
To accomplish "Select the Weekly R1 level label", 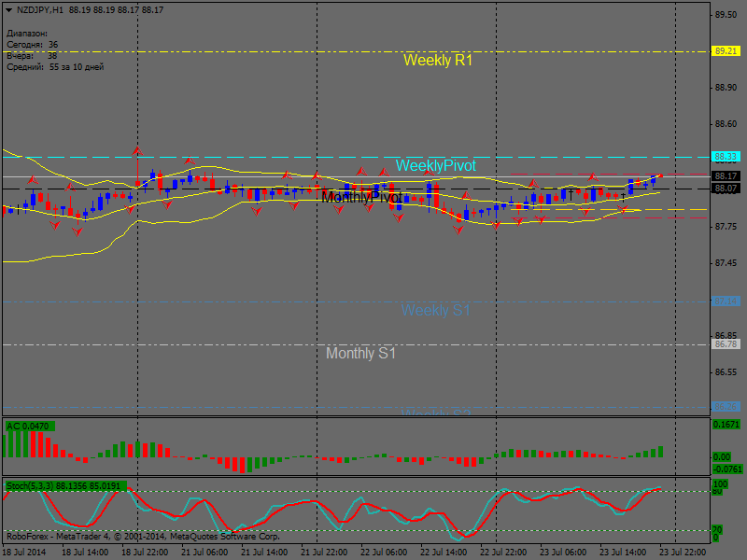I will tap(438, 61).
